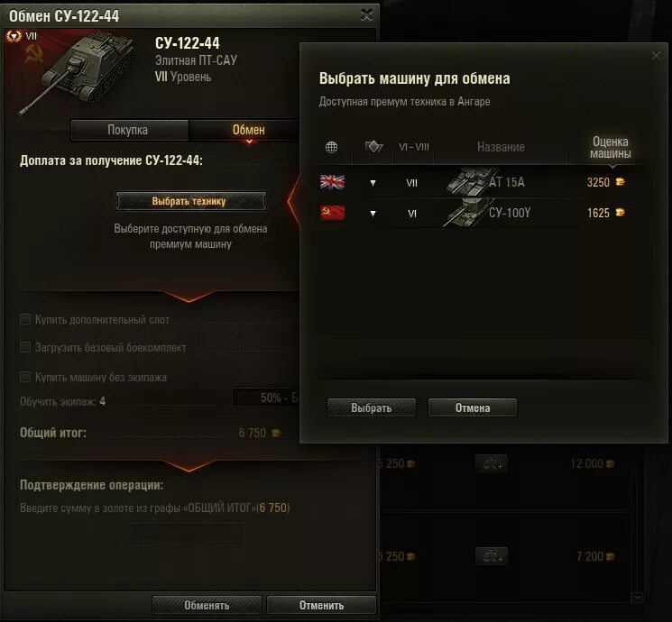Switch to the Покупка tab
The width and height of the screenshot is (672, 622).
[129, 130]
